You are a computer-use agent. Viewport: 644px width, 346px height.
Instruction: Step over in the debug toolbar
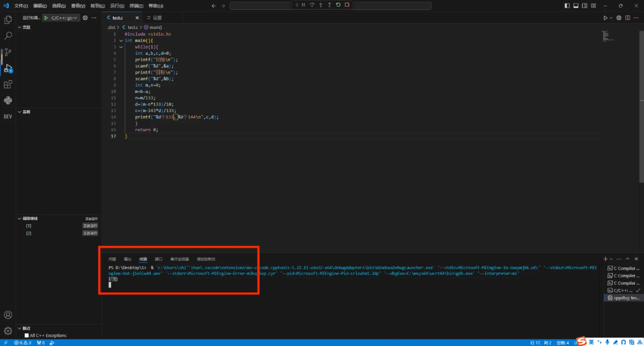point(312,5)
